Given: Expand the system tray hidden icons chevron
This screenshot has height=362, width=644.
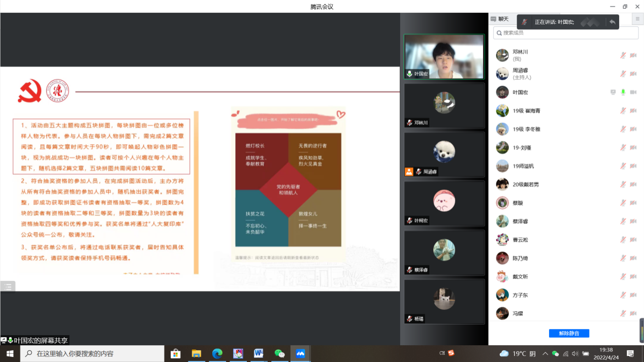Looking at the screenshot, I should (x=545, y=353).
